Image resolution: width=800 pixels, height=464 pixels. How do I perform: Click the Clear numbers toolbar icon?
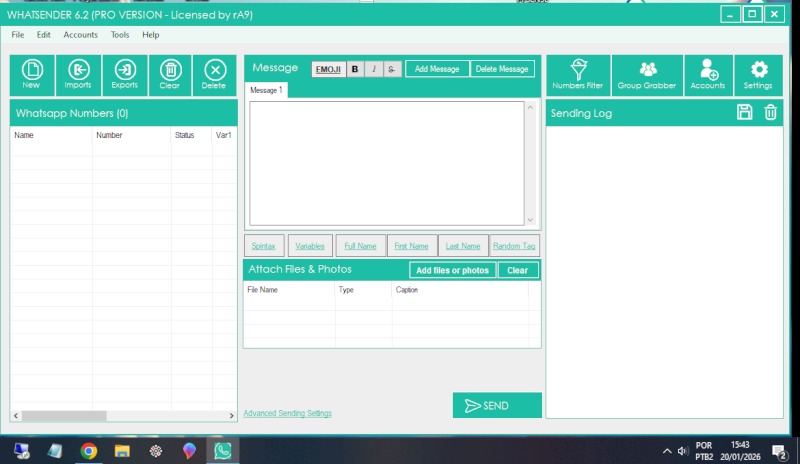coord(170,76)
